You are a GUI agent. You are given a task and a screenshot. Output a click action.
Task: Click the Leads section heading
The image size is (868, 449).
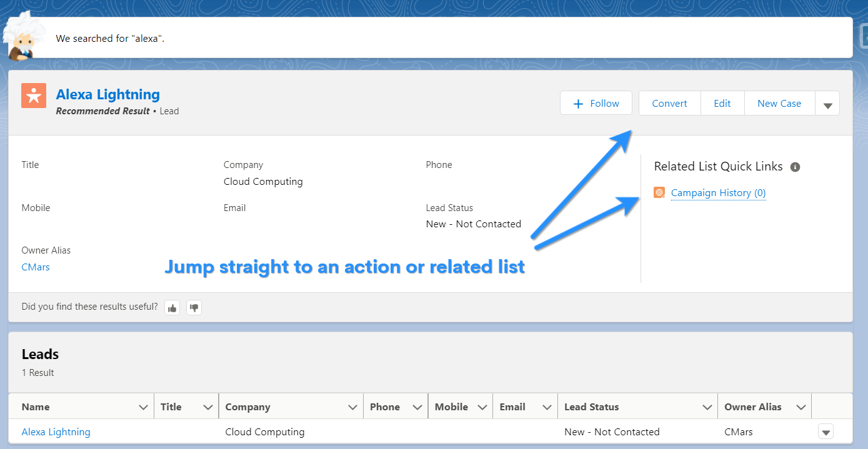tap(40, 354)
